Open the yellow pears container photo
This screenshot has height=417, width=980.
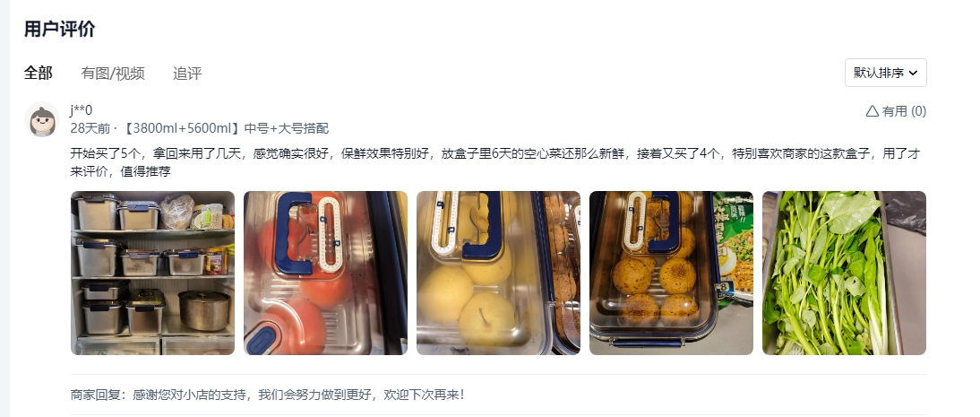(x=498, y=273)
